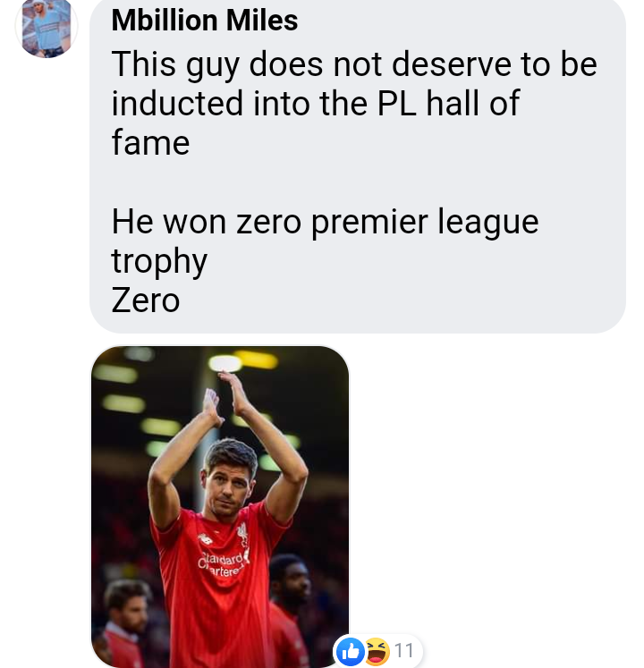Viewport: 644px width, 668px height.
Task: Click the word 'fame' in the comment
Action: (x=150, y=143)
